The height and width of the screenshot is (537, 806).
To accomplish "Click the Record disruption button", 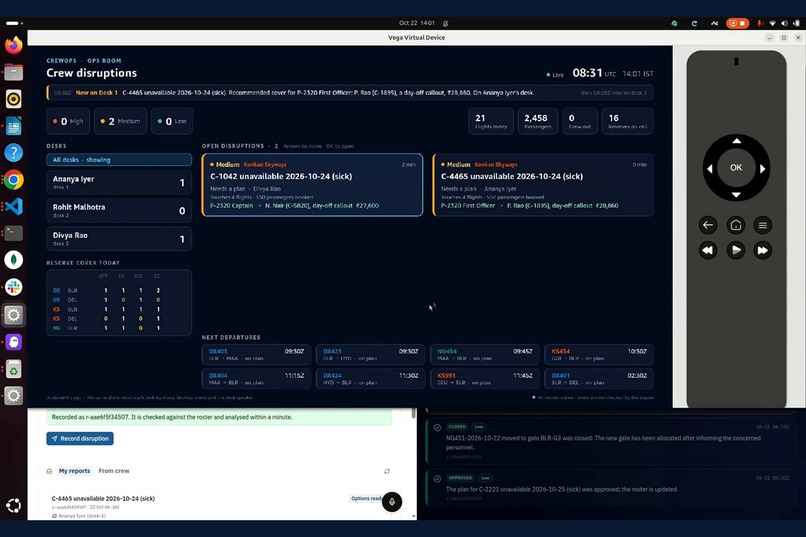I will [80, 438].
